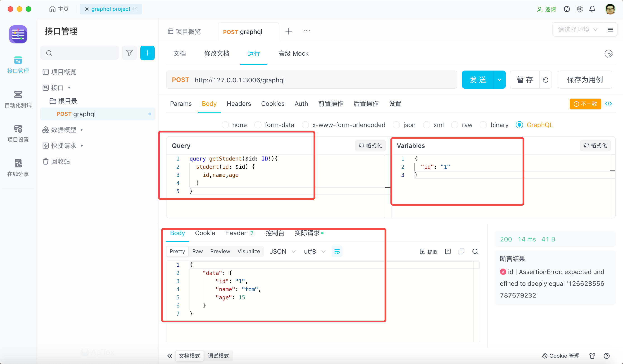Toggle word wrap in response viewer
Screen dimensions: 623x364
pyautogui.click(x=337, y=252)
